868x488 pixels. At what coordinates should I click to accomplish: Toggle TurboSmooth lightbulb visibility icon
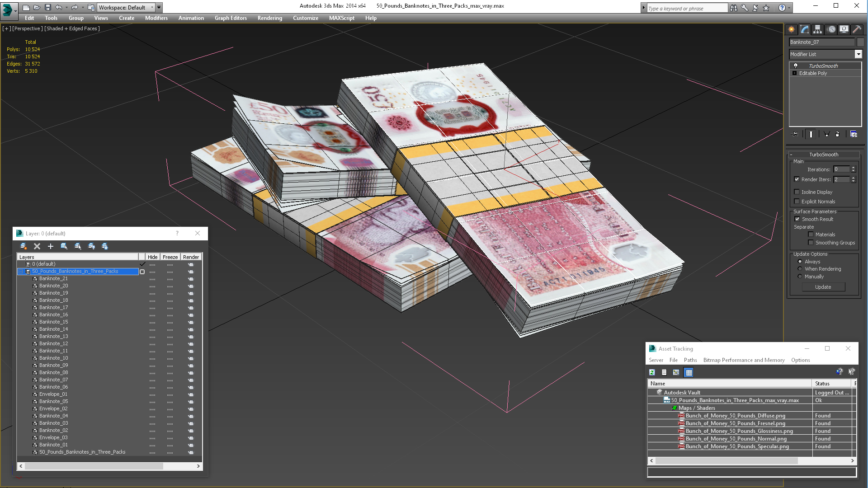pos(796,66)
